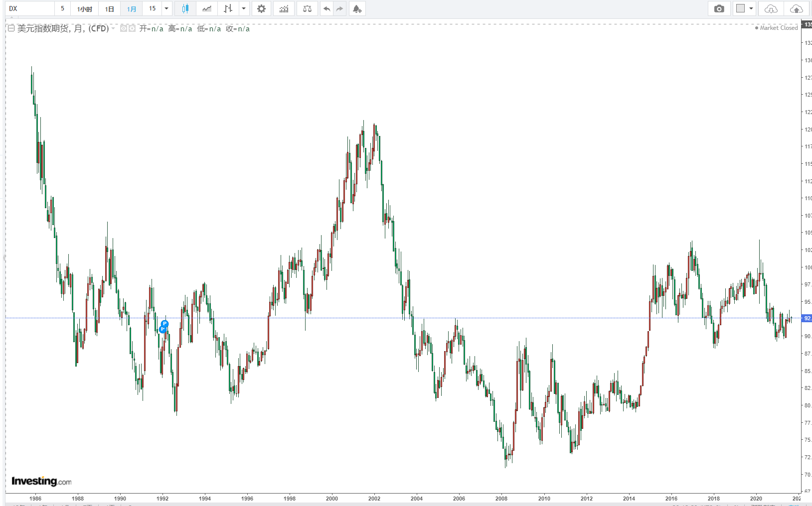Screen dimensions: 812x506
Task: Open the series format gear in legend
Action: pyautogui.click(x=132, y=28)
